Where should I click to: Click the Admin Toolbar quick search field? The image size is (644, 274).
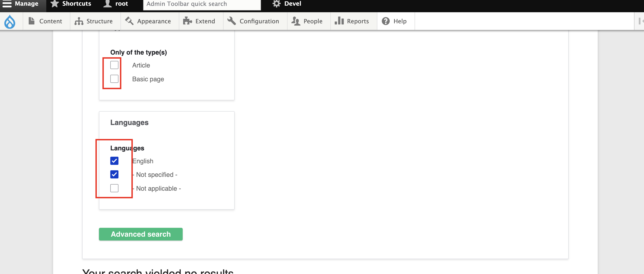(202, 4)
